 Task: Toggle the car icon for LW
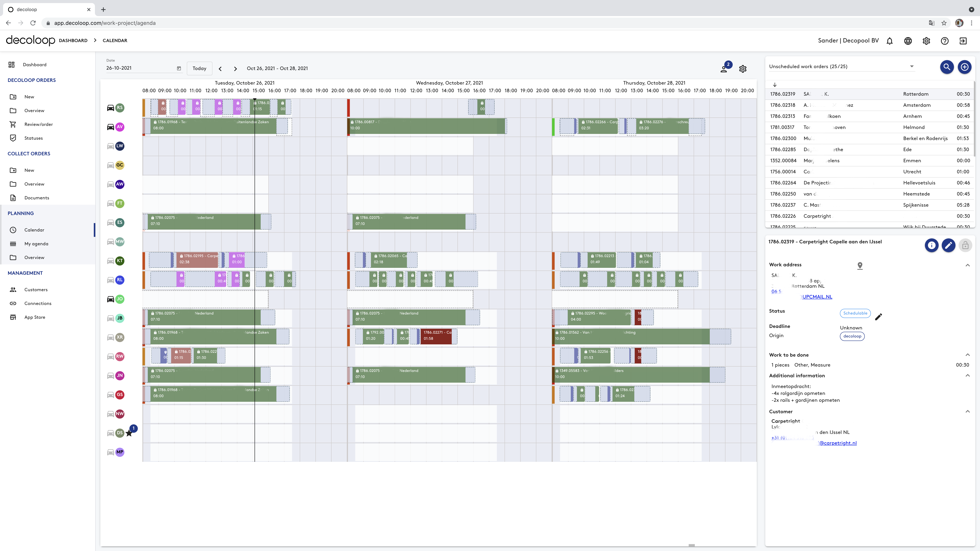pos(110,146)
